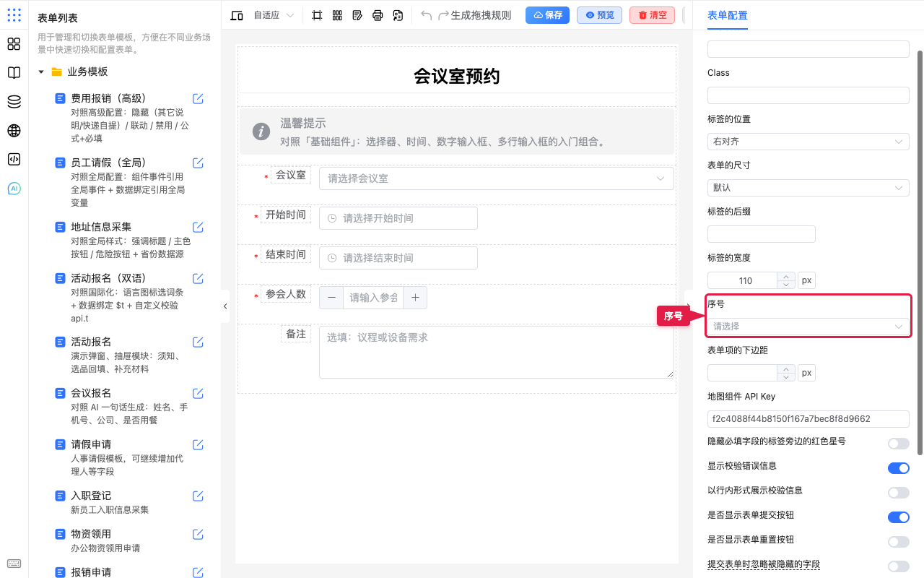Click the printer icon in top toolbar
The width and height of the screenshot is (924, 578).
378,15
